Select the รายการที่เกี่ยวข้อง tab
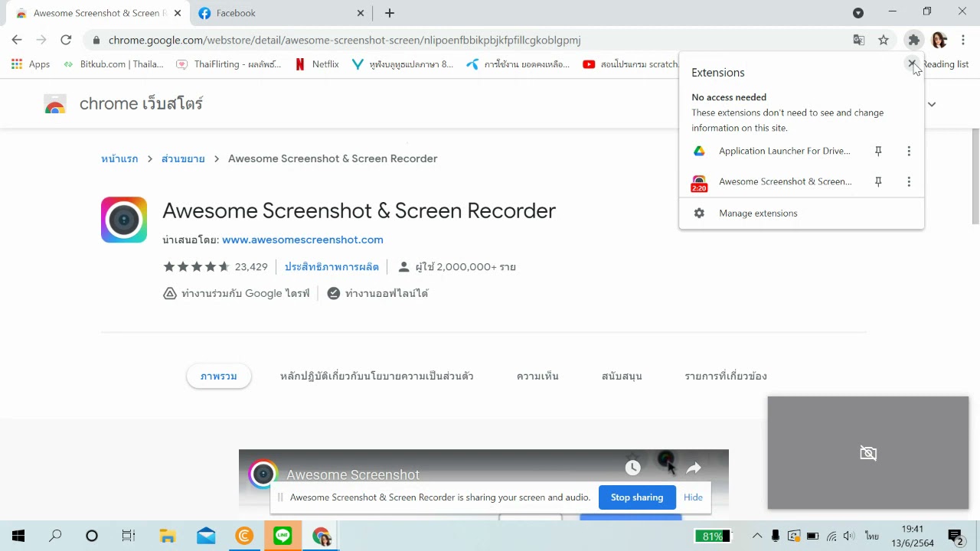The width and height of the screenshot is (980, 551). click(x=726, y=376)
